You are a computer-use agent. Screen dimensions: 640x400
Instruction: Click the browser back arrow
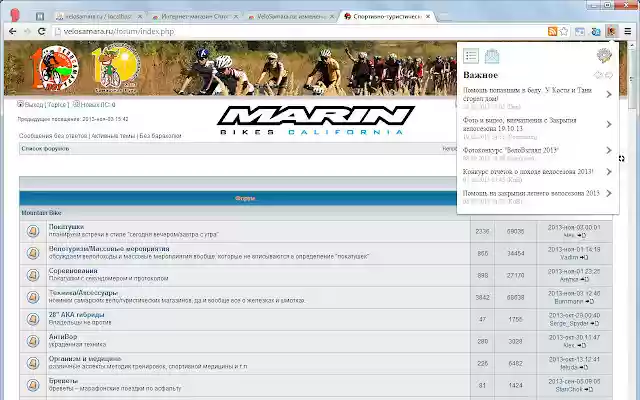coord(13,31)
